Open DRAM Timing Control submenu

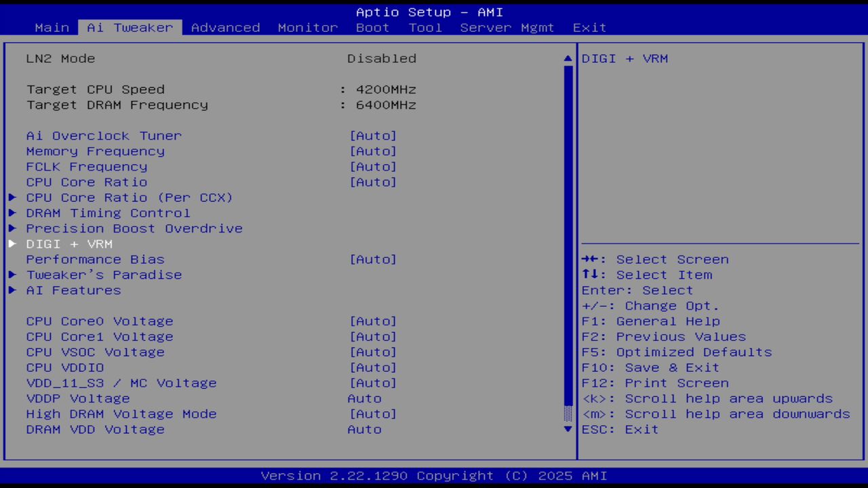click(108, 213)
